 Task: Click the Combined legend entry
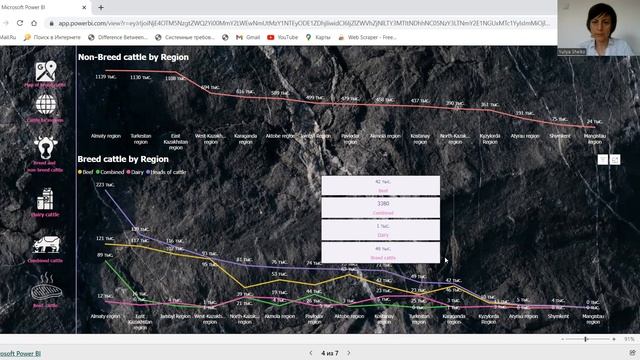click(x=110, y=172)
